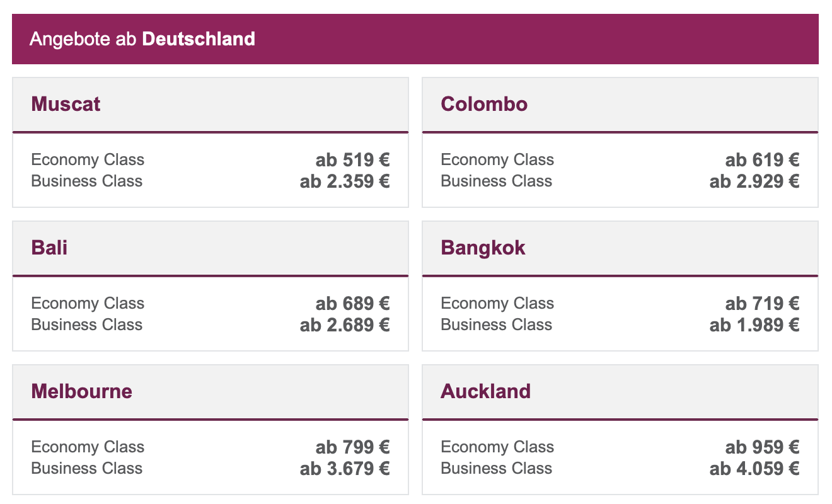Pick Bangkok Economy Class ab 719 €
The height and width of the screenshot is (504, 832).
coord(762,304)
